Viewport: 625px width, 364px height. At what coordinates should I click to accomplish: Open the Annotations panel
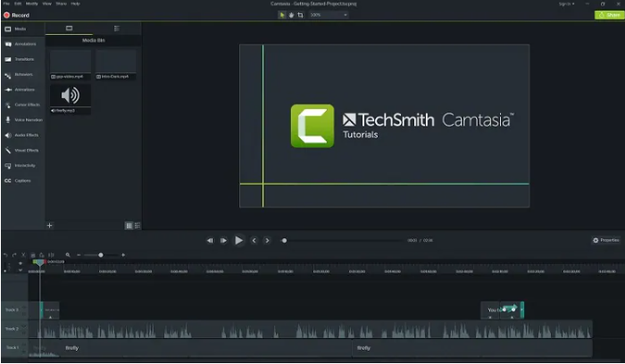click(x=22, y=44)
